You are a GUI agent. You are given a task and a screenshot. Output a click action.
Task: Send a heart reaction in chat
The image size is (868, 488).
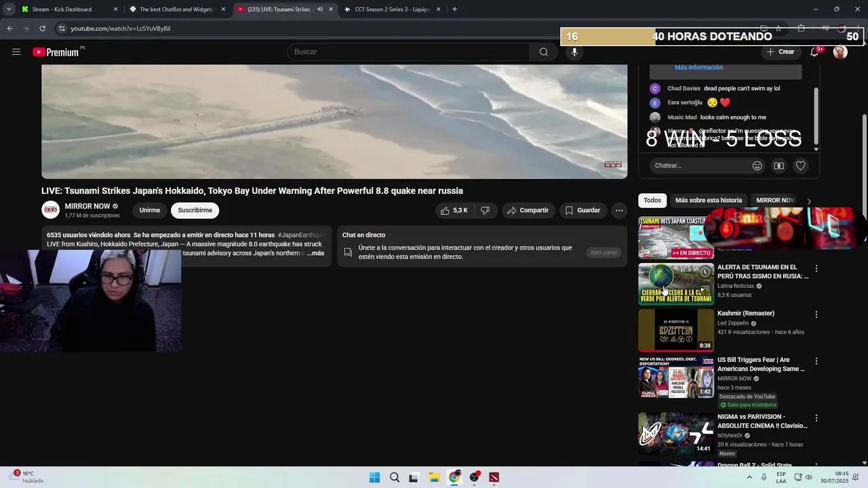[x=801, y=165]
